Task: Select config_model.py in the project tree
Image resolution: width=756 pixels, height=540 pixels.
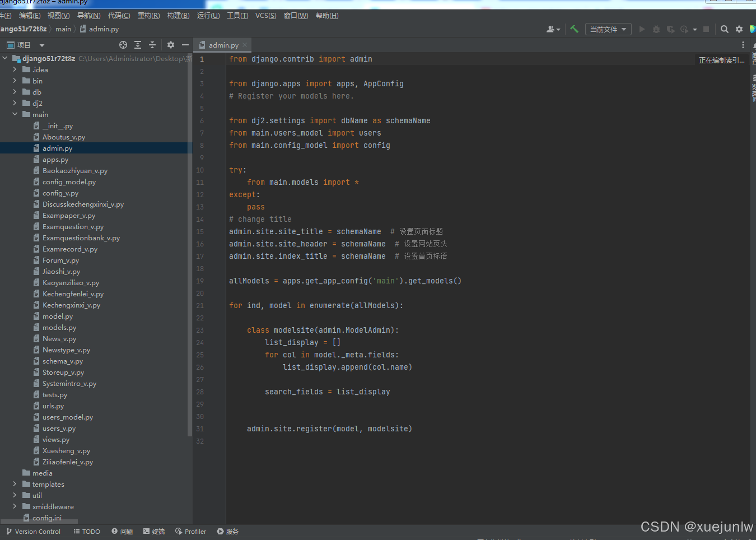Action: tap(69, 182)
